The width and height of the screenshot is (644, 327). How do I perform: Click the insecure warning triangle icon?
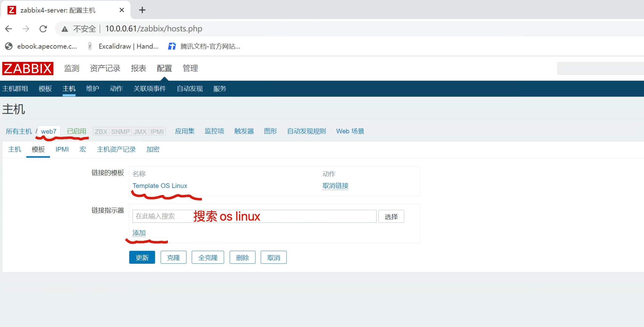(x=64, y=29)
